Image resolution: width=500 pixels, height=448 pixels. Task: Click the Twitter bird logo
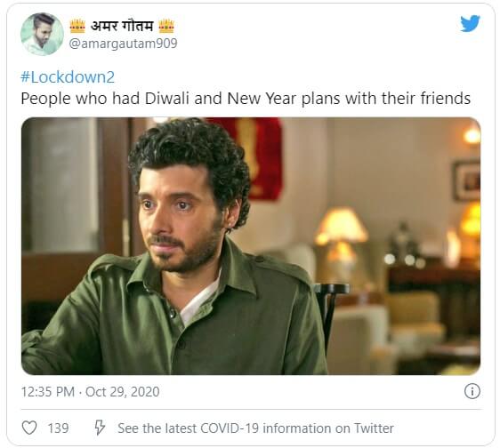pos(470,24)
